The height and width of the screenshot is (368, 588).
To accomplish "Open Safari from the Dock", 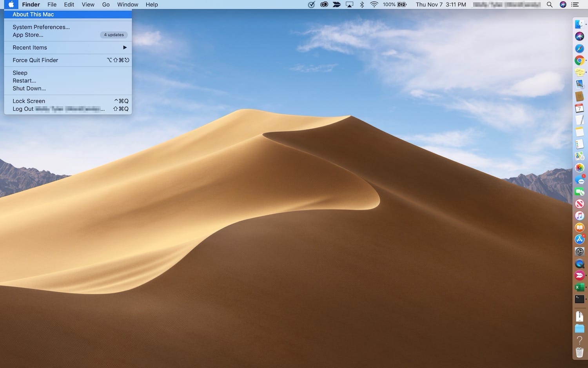I will (x=579, y=48).
